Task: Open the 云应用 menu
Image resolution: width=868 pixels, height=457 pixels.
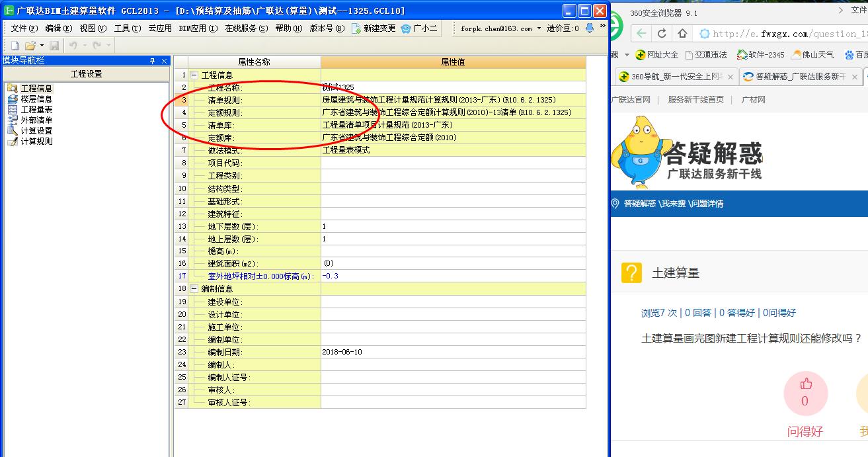Action: tap(160, 28)
